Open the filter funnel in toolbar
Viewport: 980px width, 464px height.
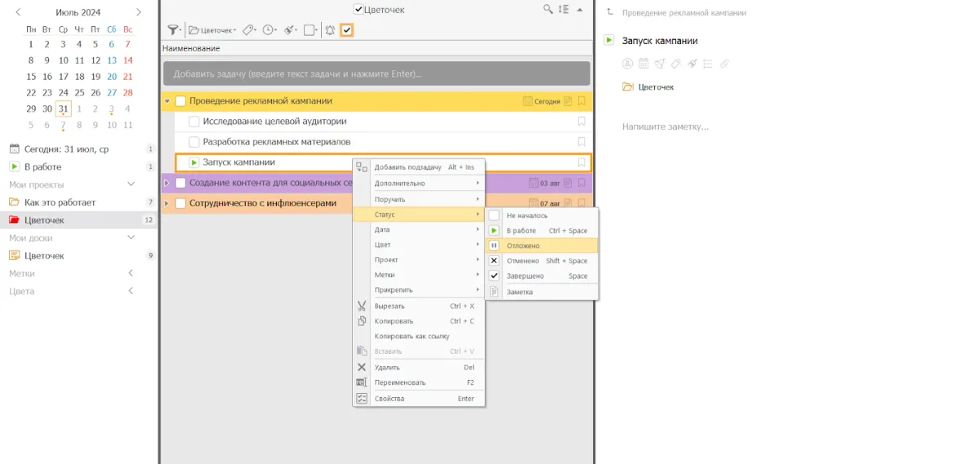(x=173, y=30)
